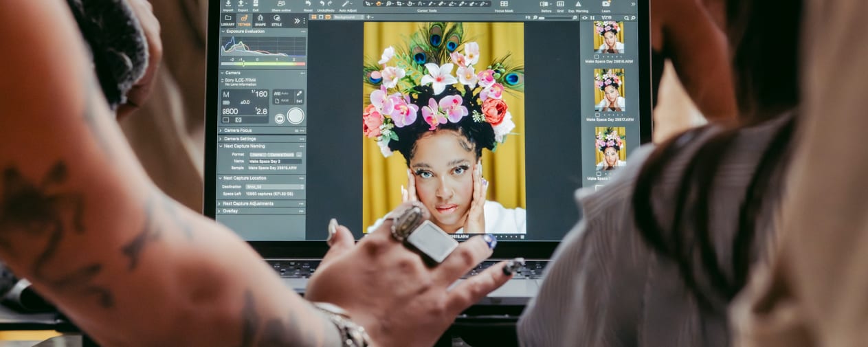
Task: Open the Destination dropdown
Action: click(275, 187)
